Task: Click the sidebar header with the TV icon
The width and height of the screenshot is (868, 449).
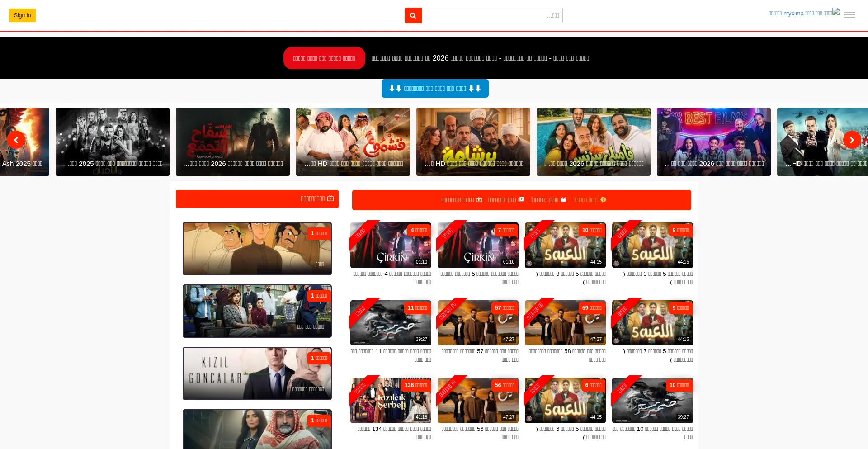Action: (x=257, y=199)
